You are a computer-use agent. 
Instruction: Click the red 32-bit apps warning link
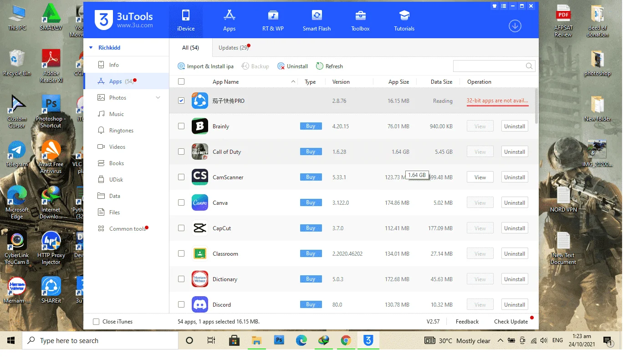497,101
